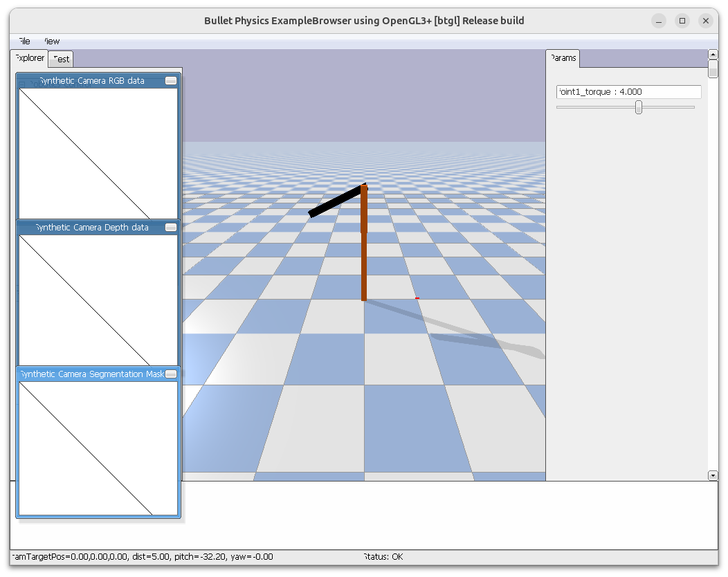
Task: Maximize the Bullet Physics ExampleBrowser window
Action: [x=682, y=21]
